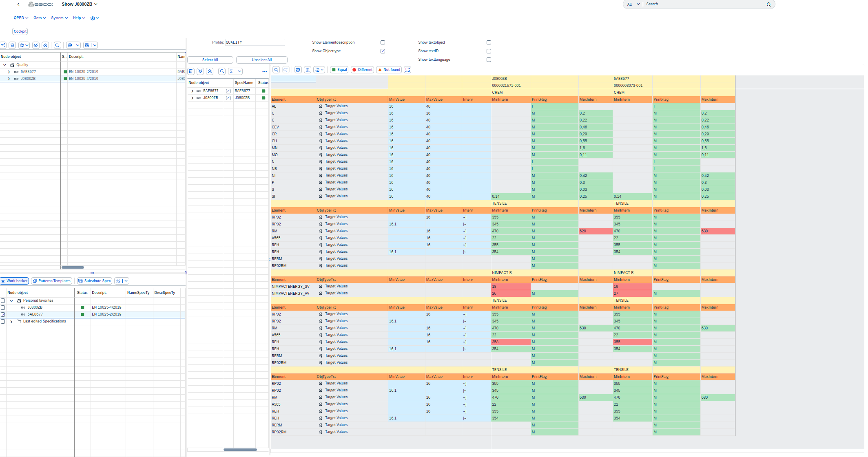Screen dimensions: 868x457
Task: Open the QPPD menu
Action: [21, 18]
